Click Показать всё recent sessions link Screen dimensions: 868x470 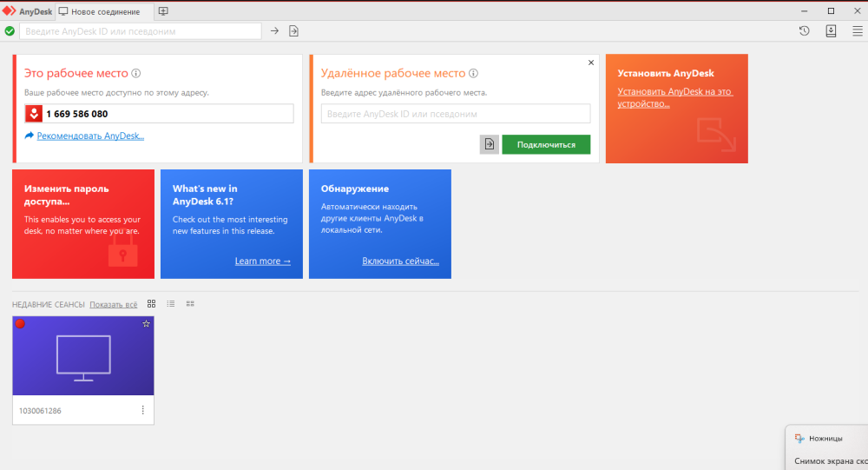click(114, 304)
